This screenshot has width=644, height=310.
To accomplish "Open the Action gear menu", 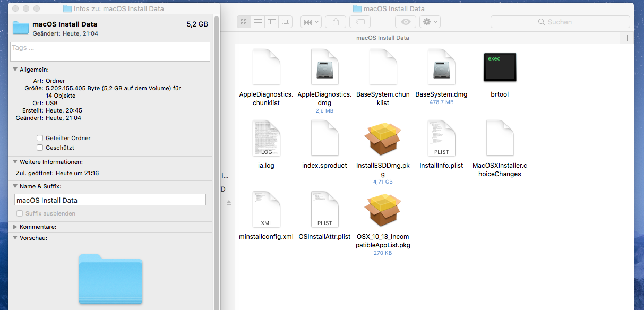I will pyautogui.click(x=430, y=22).
